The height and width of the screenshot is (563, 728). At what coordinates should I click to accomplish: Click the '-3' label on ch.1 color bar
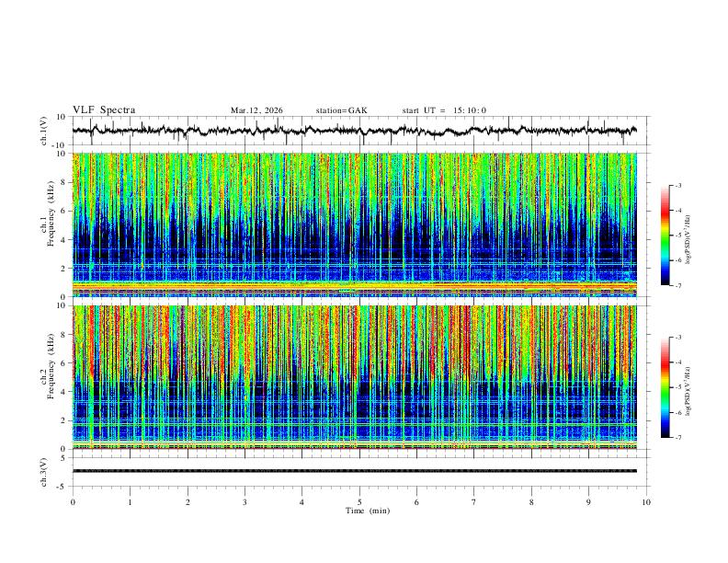[x=677, y=185]
